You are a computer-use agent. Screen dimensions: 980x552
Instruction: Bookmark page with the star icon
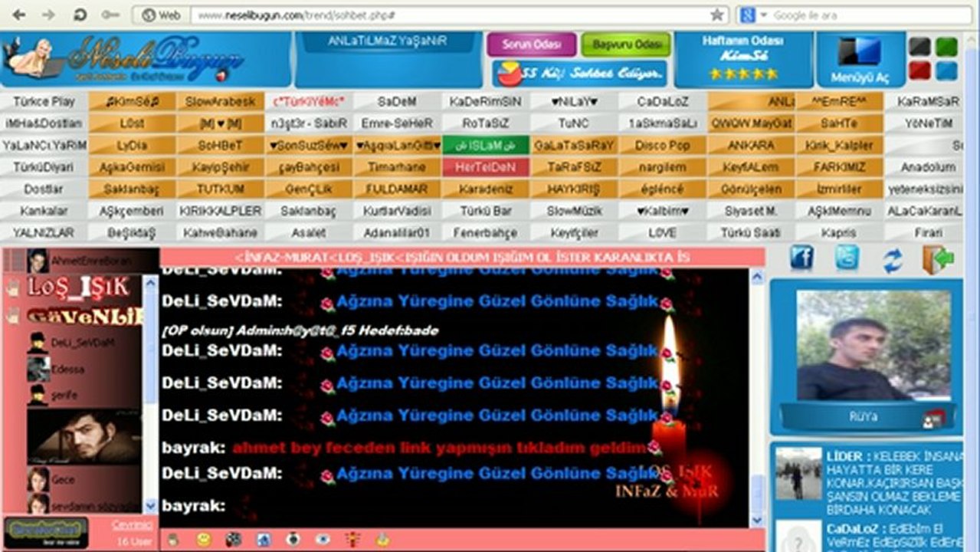pyautogui.click(x=716, y=15)
